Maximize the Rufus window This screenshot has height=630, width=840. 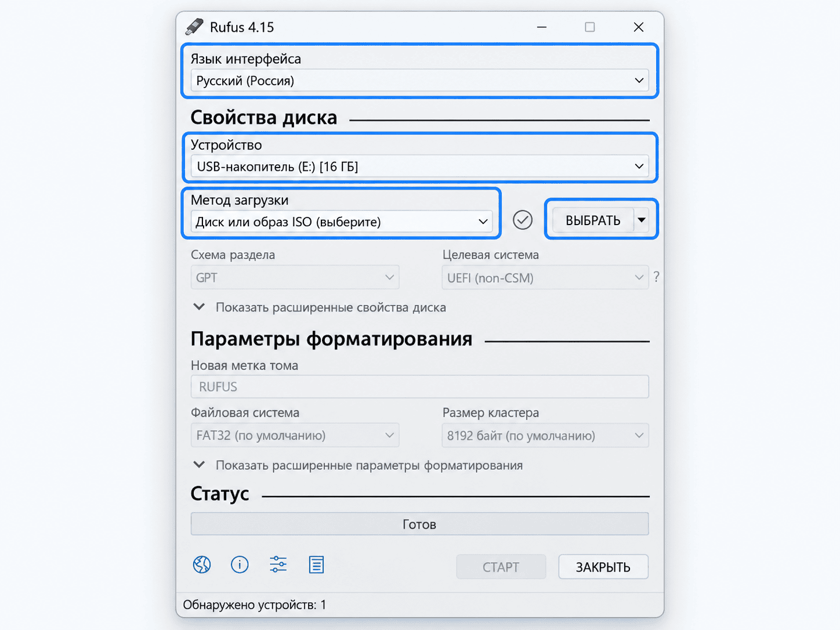pos(590,27)
